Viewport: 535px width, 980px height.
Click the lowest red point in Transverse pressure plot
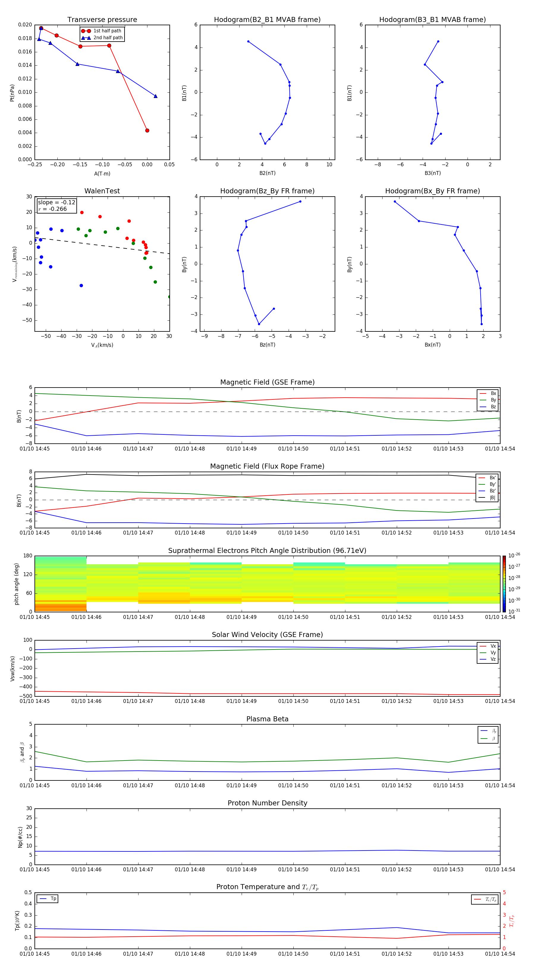tap(147, 130)
